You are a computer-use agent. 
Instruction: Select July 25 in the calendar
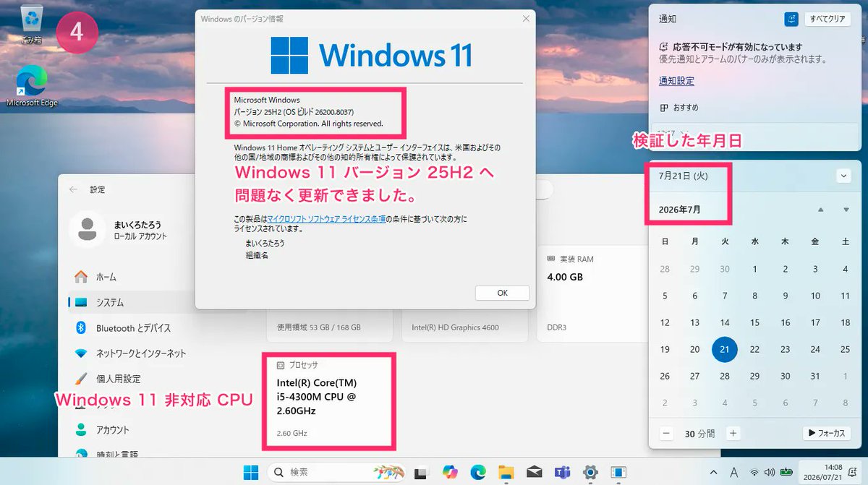[x=845, y=349]
